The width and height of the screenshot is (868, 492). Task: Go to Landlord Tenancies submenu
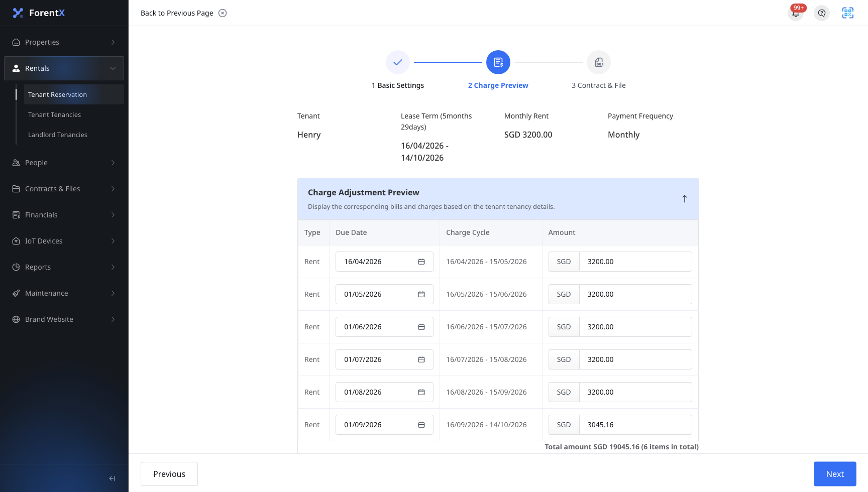74,135
